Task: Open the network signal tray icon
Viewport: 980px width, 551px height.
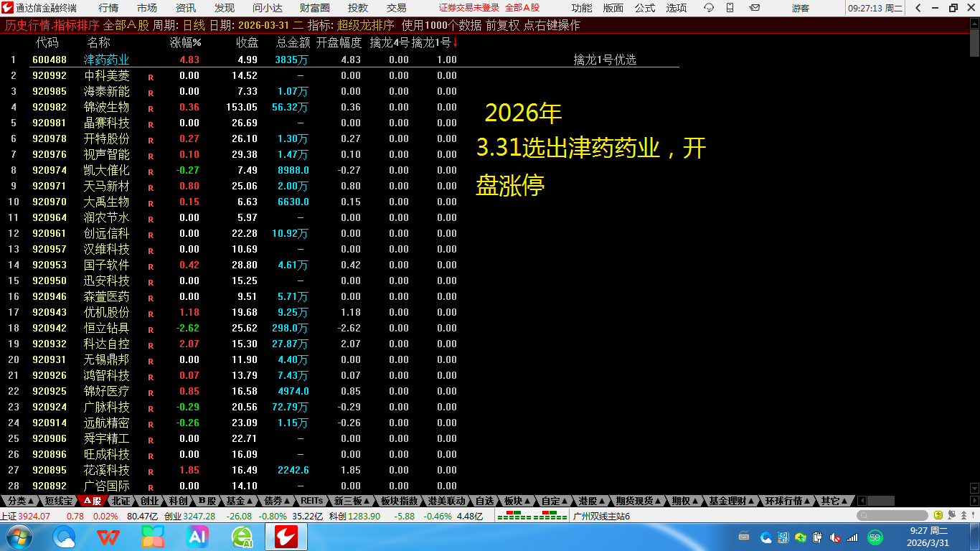Action: 852,537
